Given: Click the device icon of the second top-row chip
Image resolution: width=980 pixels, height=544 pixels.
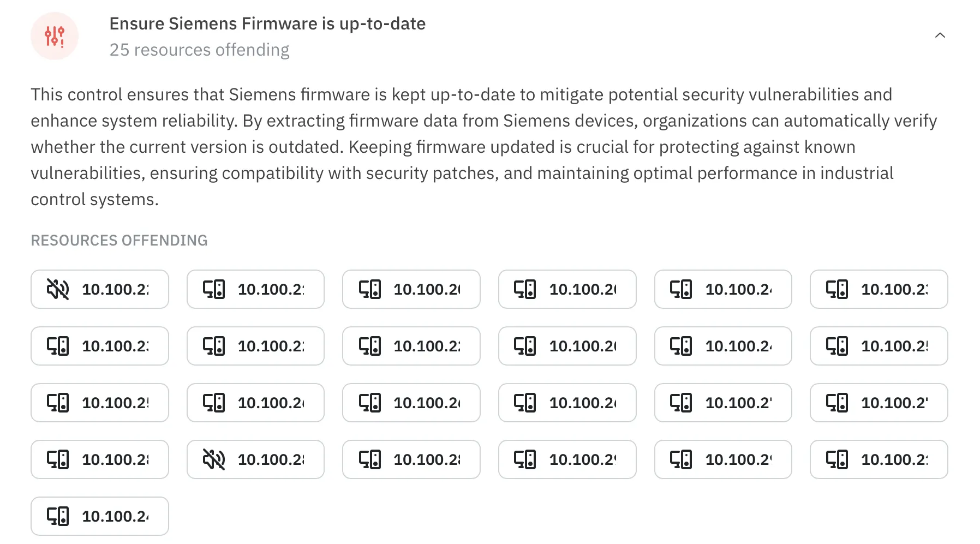Looking at the screenshot, I should [214, 289].
